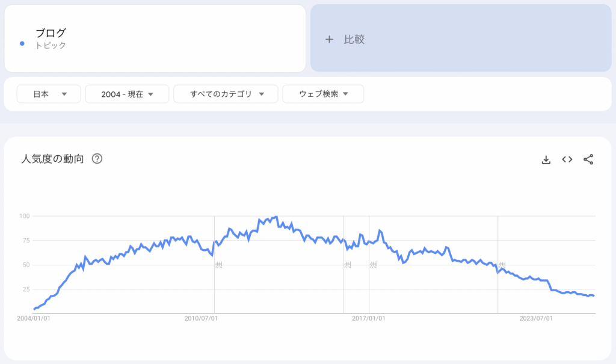Screen dimensions: 616x364
Task: Click the 人気度の動向 heading
Action: (x=52, y=159)
